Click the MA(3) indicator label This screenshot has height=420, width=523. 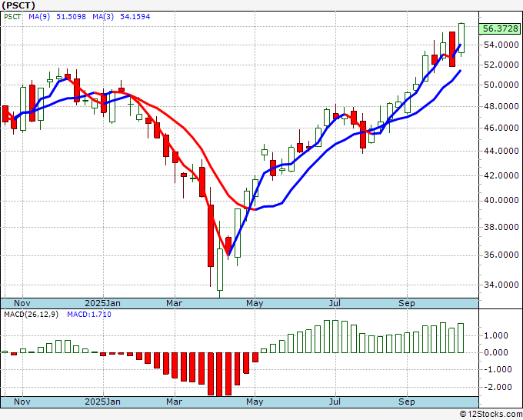point(103,17)
